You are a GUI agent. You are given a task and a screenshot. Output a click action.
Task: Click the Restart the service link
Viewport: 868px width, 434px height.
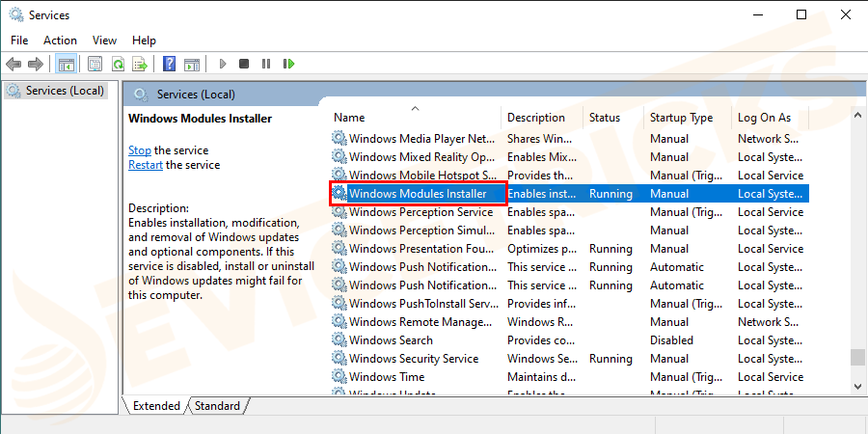pyautogui.click(x=146, y=164)
